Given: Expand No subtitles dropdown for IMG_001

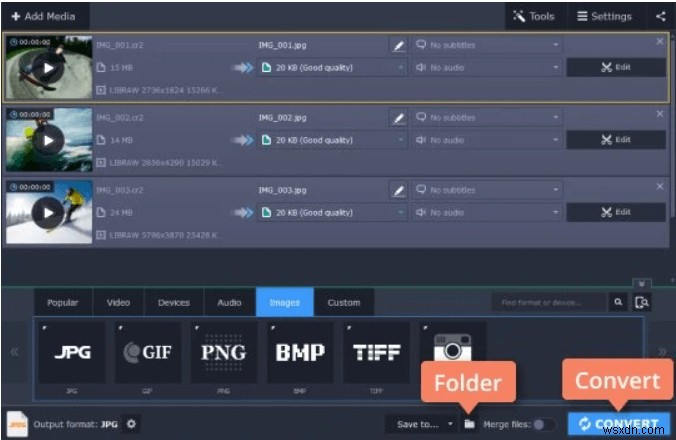Looking at the screenshot, I should click(x=487, y=45).
